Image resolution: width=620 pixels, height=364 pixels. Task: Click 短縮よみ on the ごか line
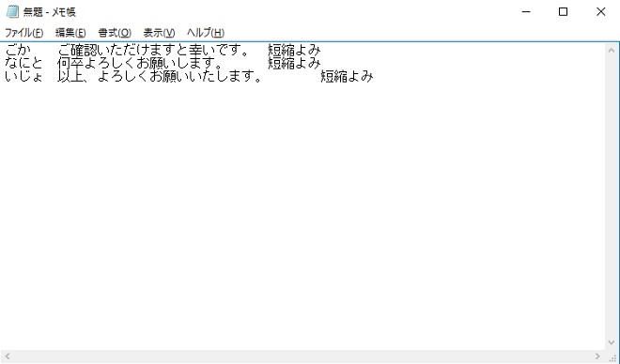294,50
